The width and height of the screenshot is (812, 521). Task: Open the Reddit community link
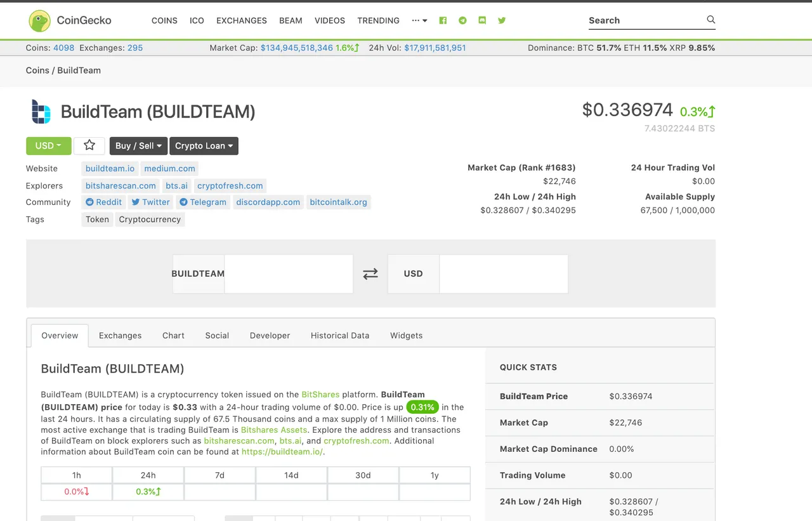pos(104,202)
